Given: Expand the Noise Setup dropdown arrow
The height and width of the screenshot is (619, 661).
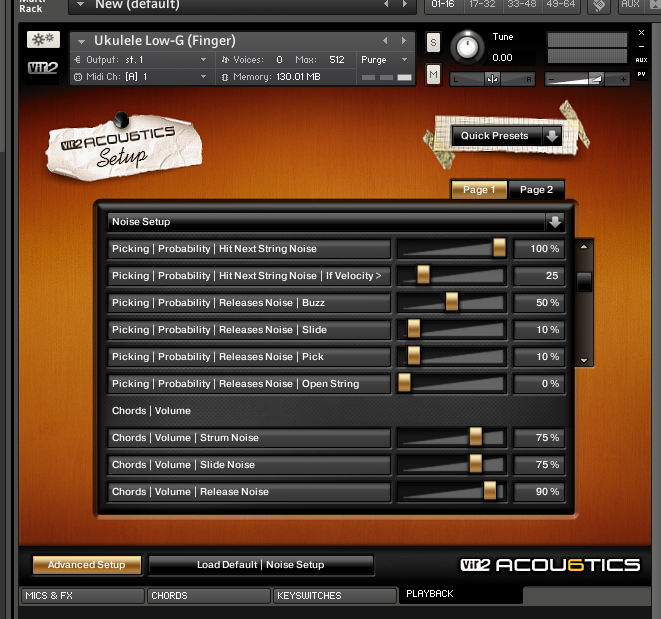Looking at the screenshot, I should tap(555, 222).
